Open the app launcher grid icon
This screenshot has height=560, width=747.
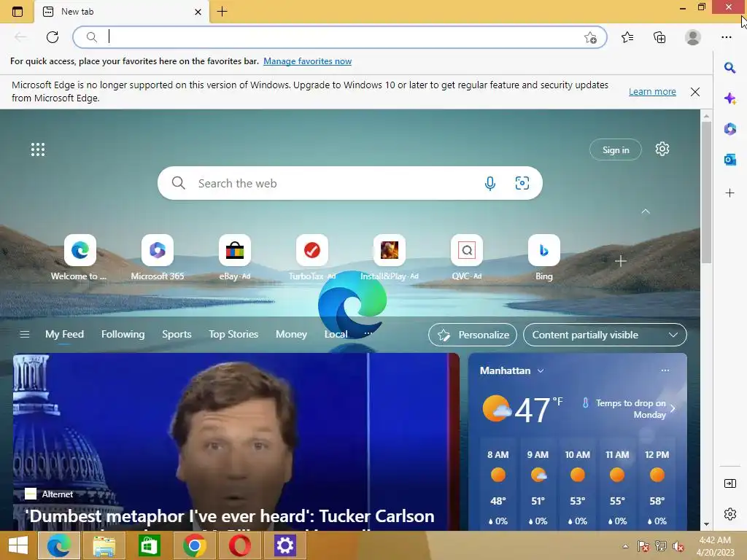click(x=38, y=149)
